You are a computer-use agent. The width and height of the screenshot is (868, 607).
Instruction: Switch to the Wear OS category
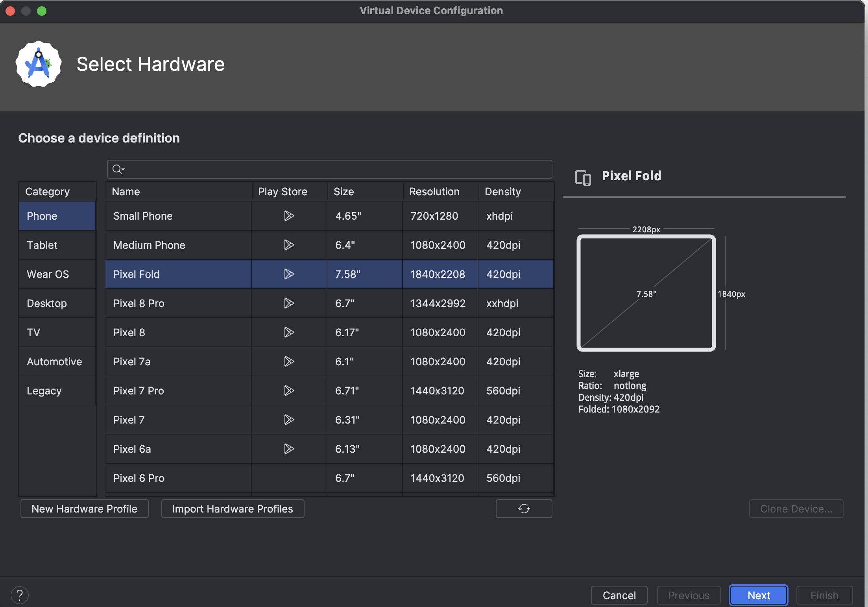57,274
